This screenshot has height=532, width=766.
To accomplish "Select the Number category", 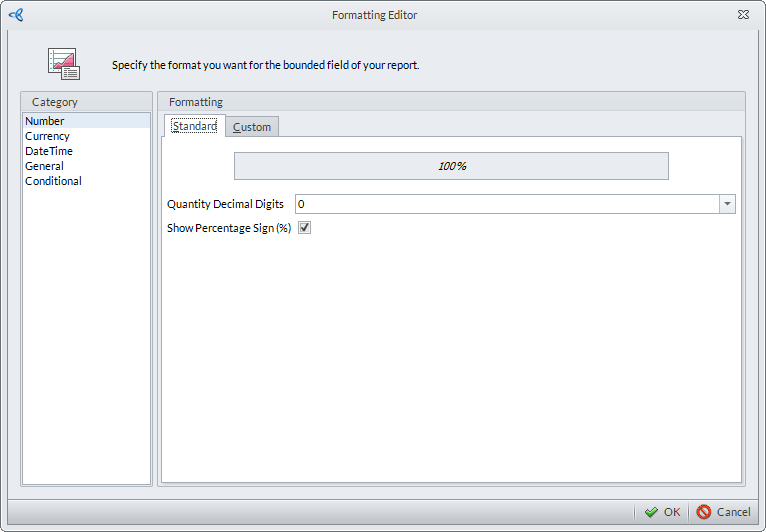I will point(45,121).
